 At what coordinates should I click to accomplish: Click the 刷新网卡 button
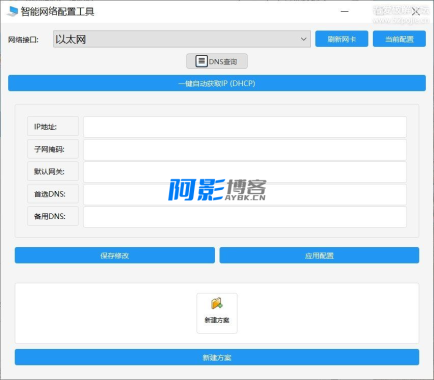tap(341, 39)
